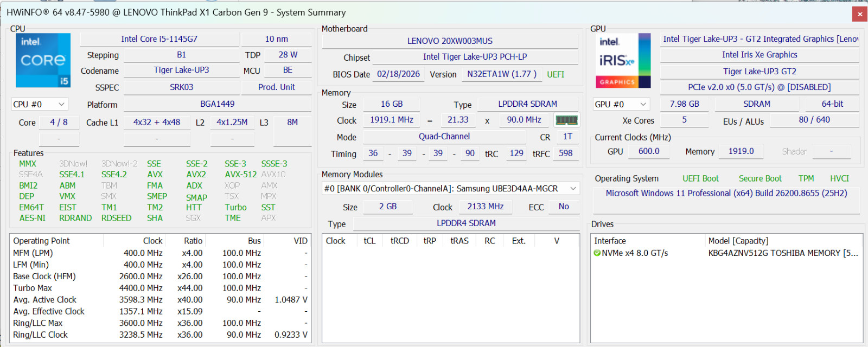Click the 16 GB memory size value
868x347 pixels.
pyautogui.click(x=392, y=104)
